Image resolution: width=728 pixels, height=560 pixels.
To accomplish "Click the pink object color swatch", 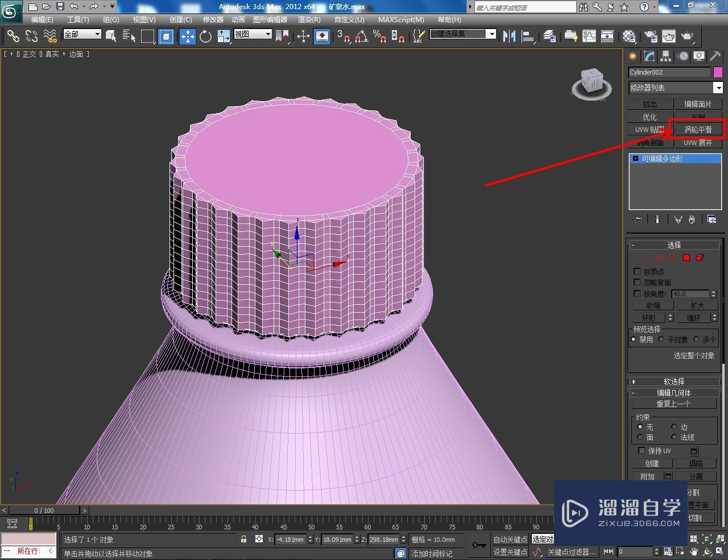I will (718, 72).
